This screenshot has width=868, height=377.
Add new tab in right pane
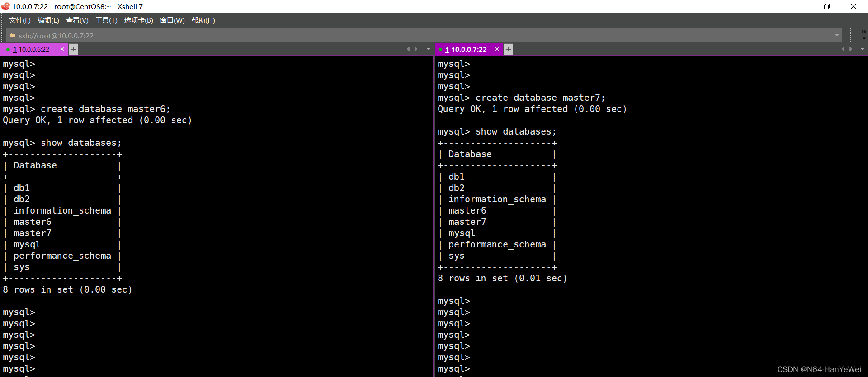509,49
